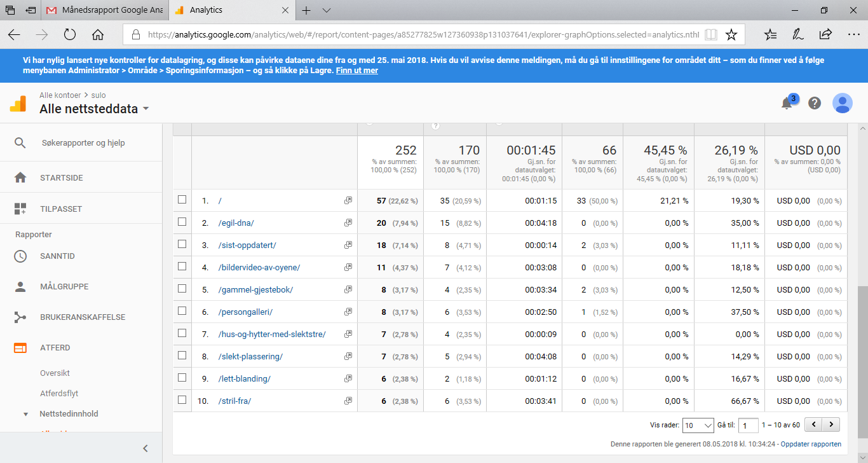Screen dimensions: 868x463
Task: Share this page icon
Action: coord(825,34)
